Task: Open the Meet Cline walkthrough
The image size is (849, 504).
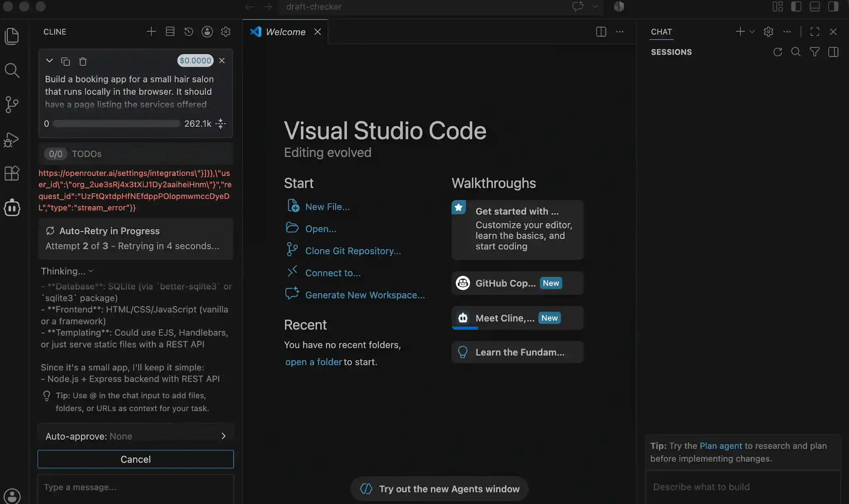Action: 517,318
